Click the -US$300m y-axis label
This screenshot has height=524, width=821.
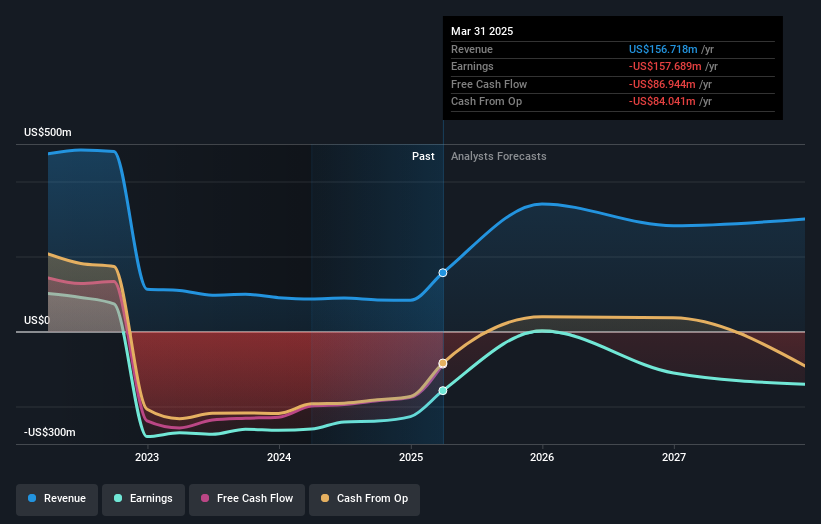coord(50,432)
